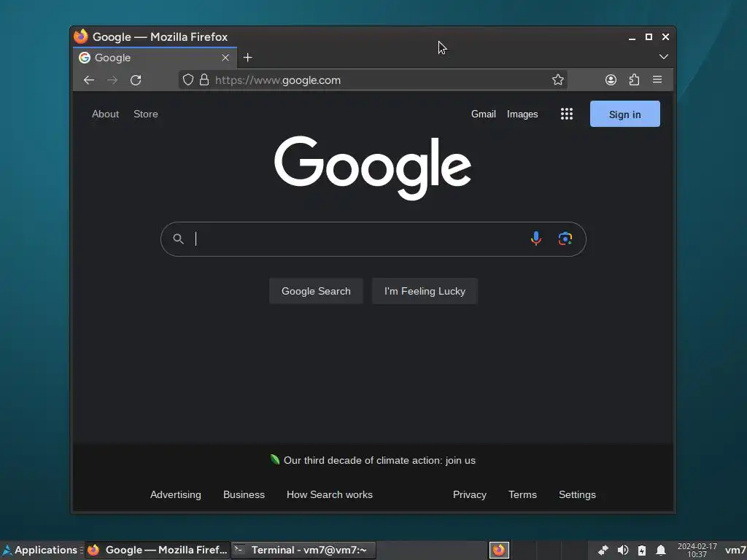This screenshot has height=560, width=747.
Task: Open the Google apps grid
Action: click(x=566, y=114)
